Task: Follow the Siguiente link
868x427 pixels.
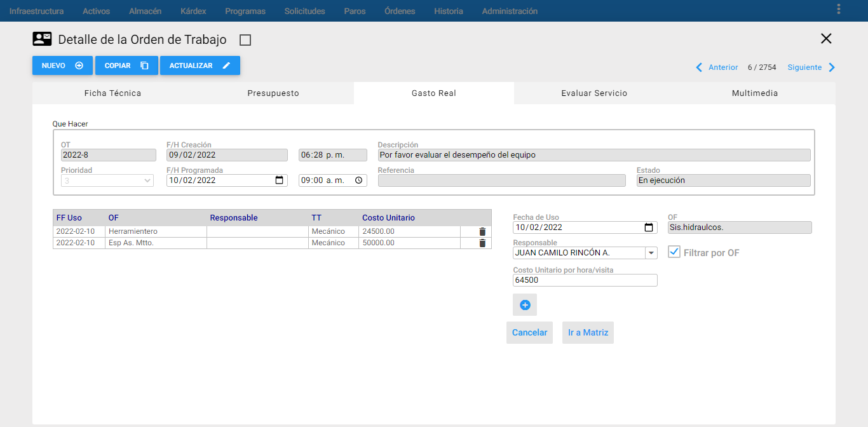Action: [x=804, y=67]
